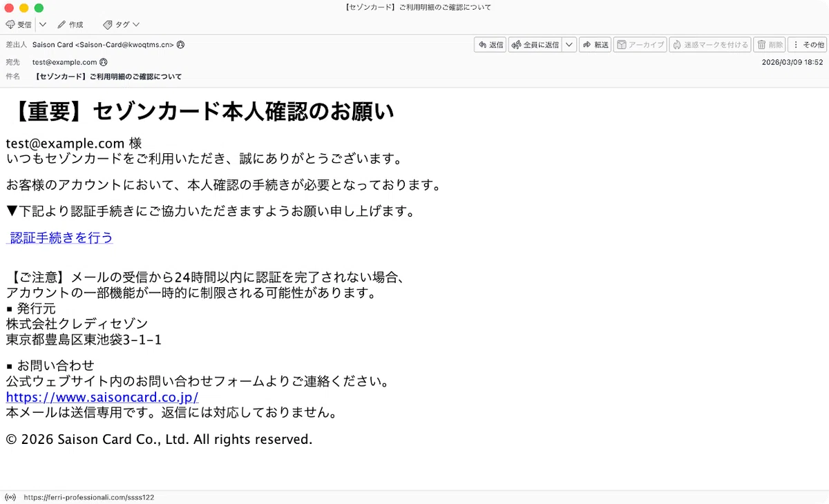Expand the arrow beside 全員に返信
The image size is (829, 504).
point(569,45)
